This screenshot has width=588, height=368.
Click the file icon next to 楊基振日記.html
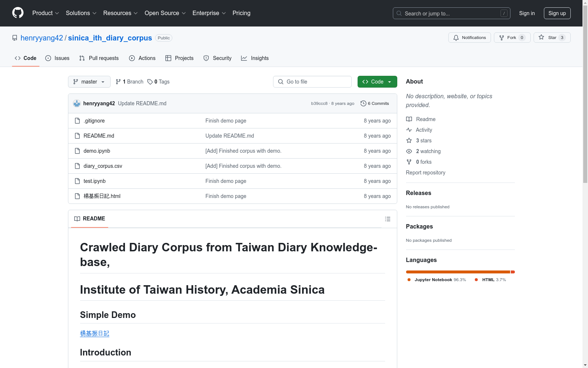77,196
